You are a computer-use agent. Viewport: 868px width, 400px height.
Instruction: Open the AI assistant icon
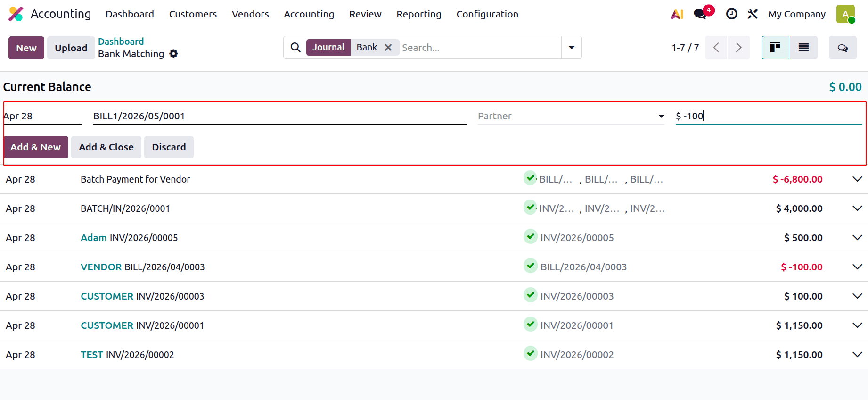(677, 14)
